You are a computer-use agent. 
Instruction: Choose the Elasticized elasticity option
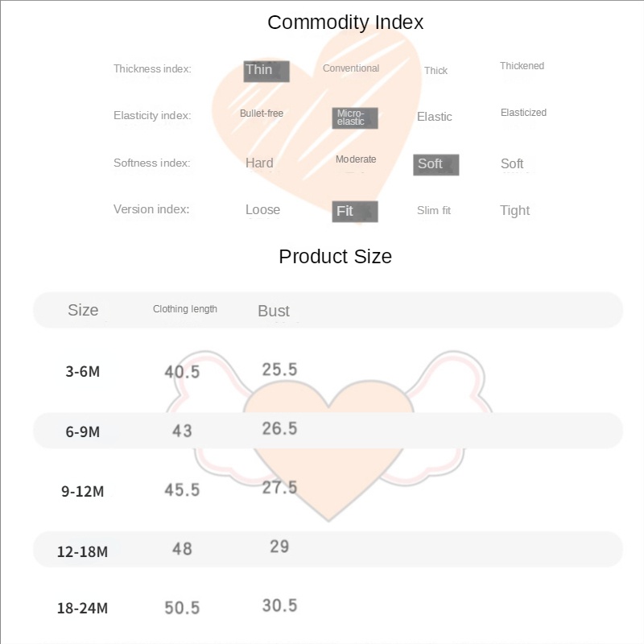coord(523,113)
